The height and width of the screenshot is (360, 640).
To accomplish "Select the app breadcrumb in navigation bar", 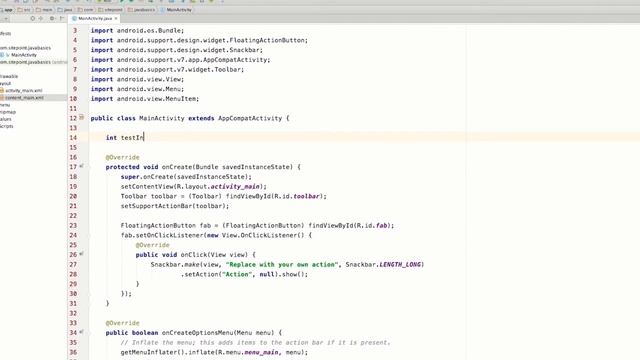I will [7, 10].
